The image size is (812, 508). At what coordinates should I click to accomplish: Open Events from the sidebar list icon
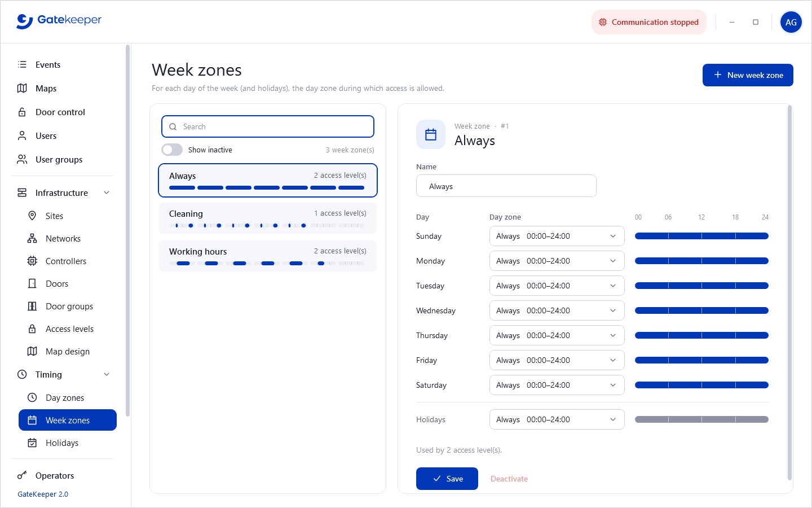[22, 64]
